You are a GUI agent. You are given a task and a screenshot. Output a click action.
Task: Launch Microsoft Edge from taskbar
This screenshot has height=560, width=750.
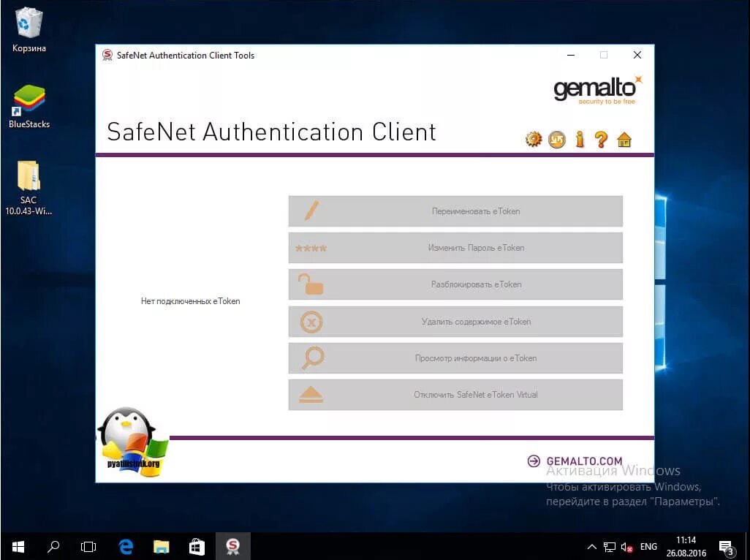click(x=125, y=546)
